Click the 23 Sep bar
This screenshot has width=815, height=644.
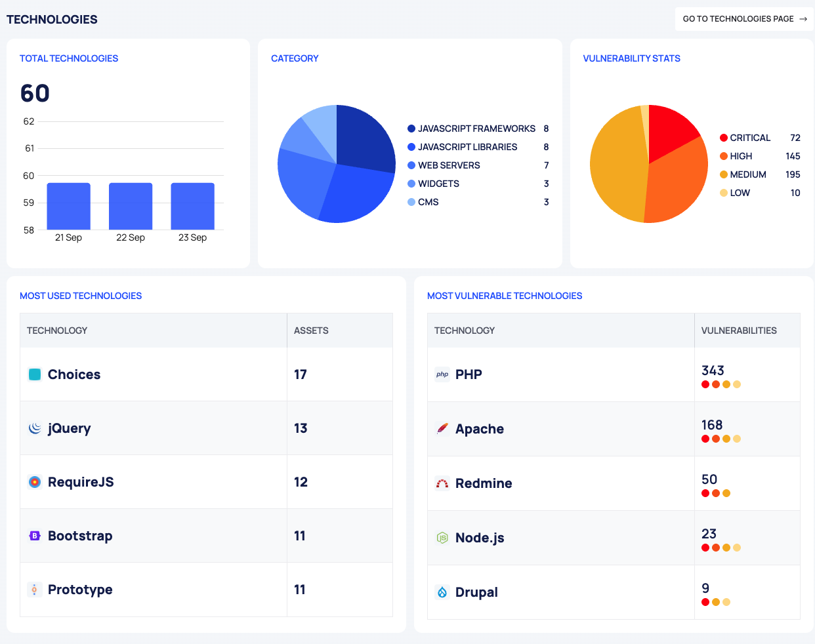pos(193,207)
